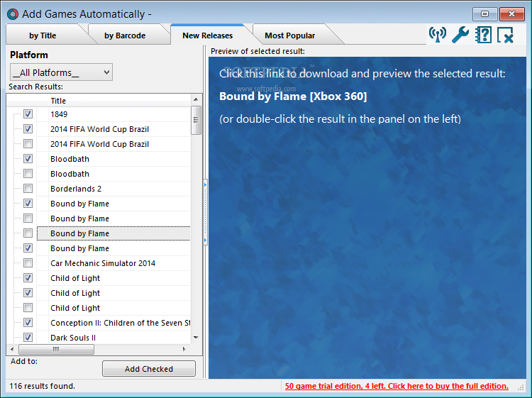Select the Dark Souls II row

113,338
